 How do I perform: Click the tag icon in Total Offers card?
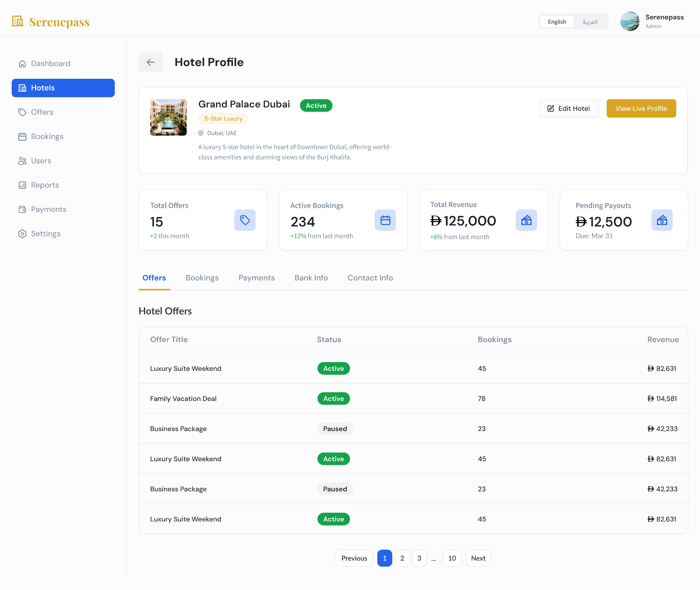[x=245, y=220]
